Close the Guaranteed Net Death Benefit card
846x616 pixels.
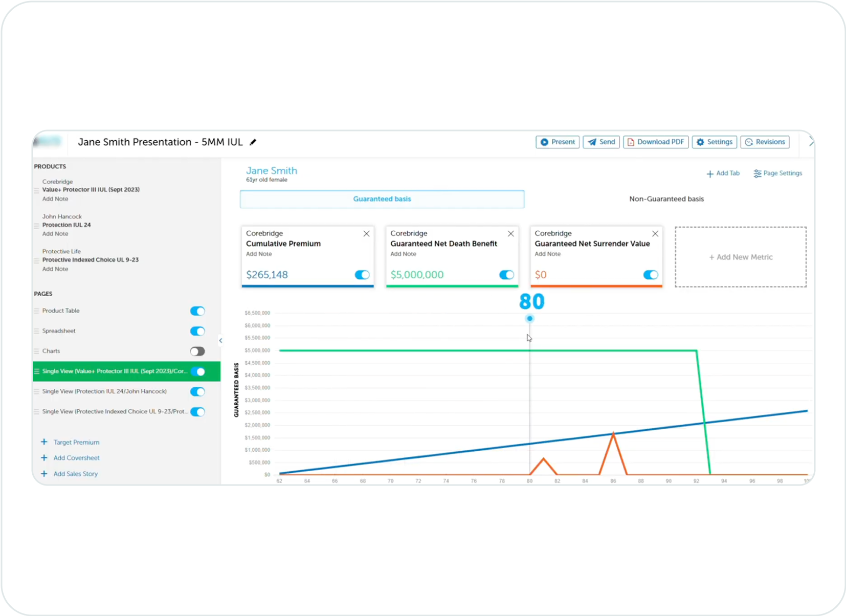510,234
